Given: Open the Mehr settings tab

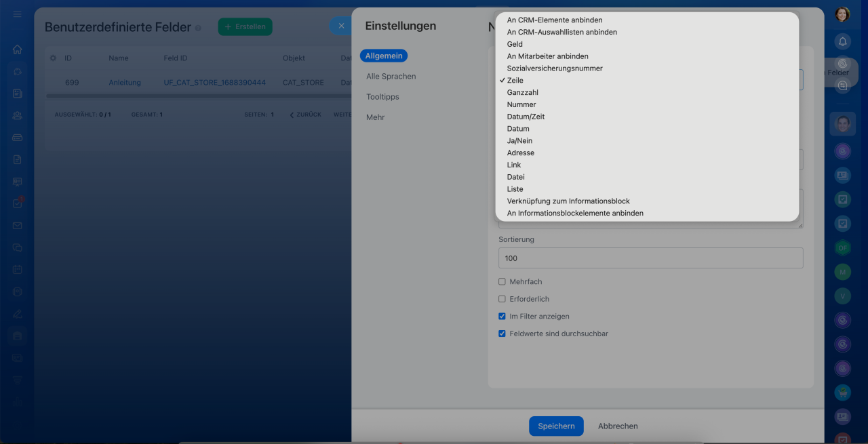Looking at the screenshot, I should [x=375, y=117].
